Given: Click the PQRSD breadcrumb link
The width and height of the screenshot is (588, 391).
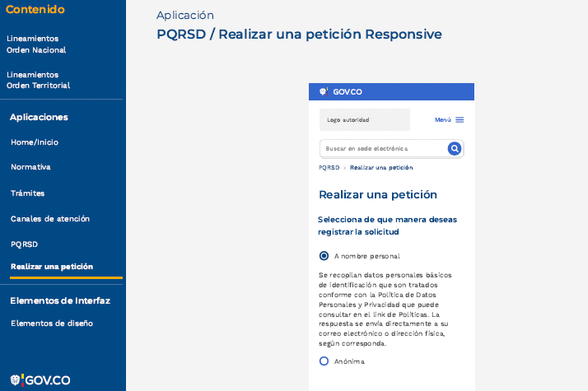Looking at the screenshot, I should click(x=329, y=167).
